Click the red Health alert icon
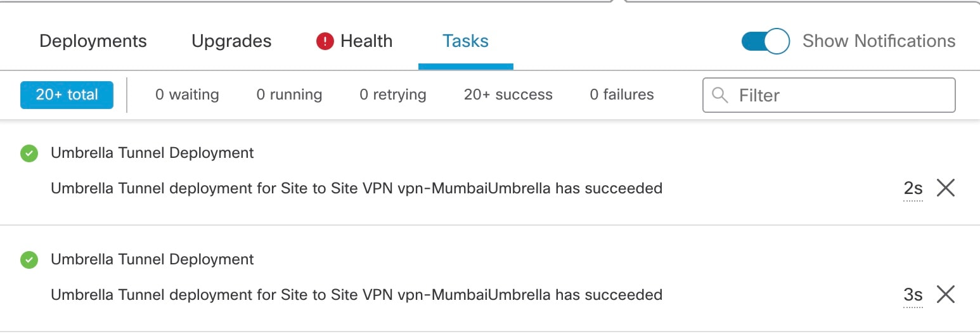The height and width of the screenshot is (336, 980). coord(325,42)
